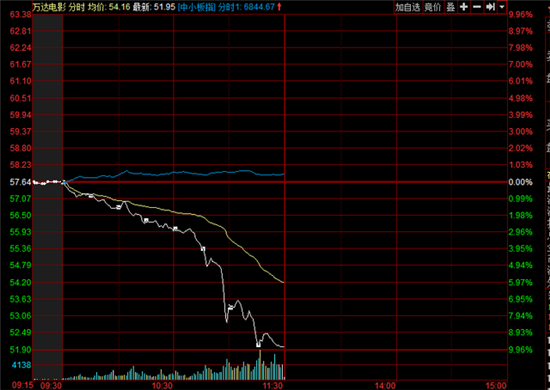Screen dimensions: 550x390
Task: Click the 中小板指 index link
Action: [197, 7]
